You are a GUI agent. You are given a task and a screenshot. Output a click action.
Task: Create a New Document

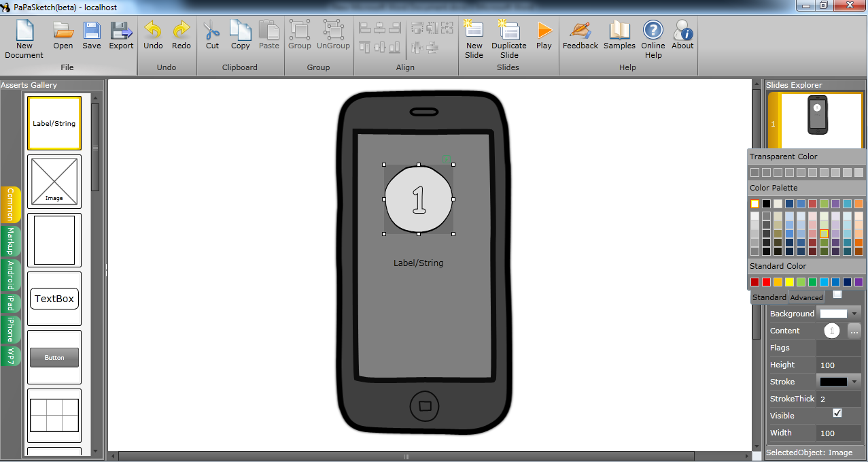(24, 39)
